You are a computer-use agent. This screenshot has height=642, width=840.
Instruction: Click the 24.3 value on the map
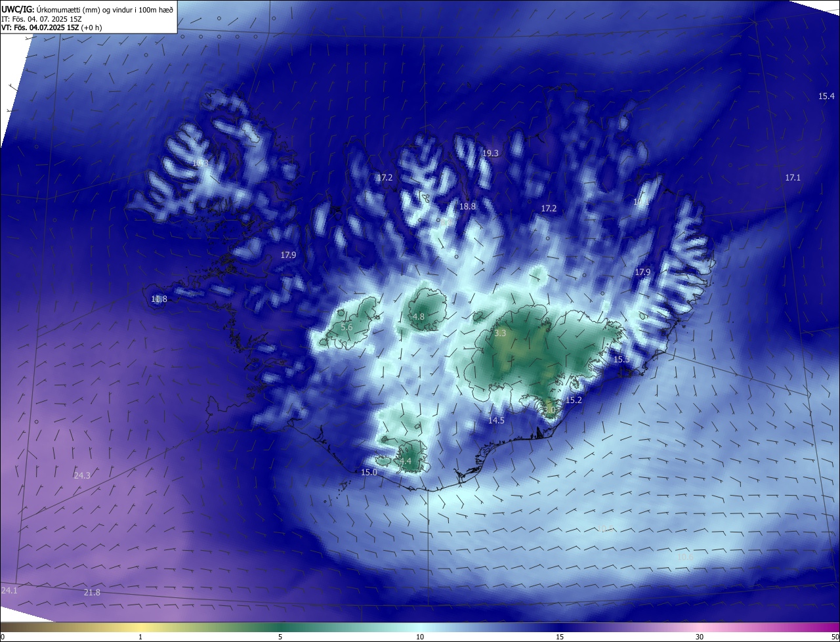pyautogui.click(x=82, y=476)
